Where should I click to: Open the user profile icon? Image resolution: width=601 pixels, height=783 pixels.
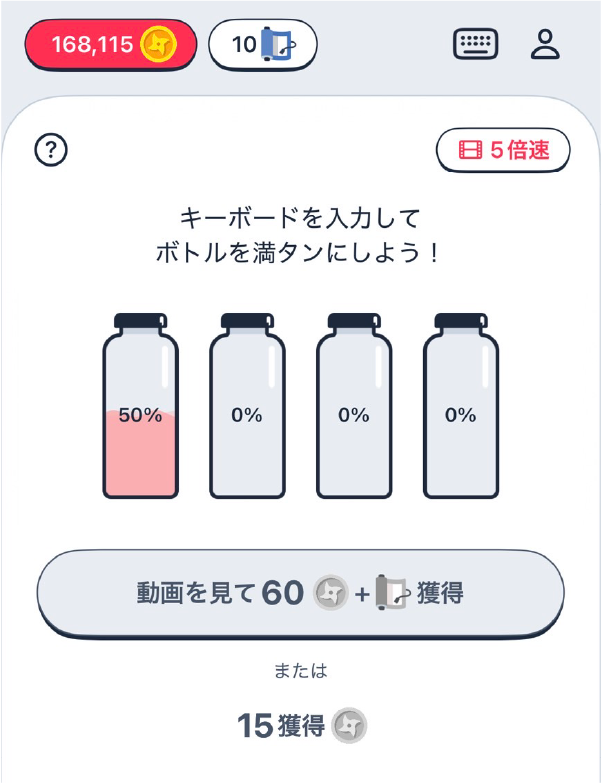[545, 44]
